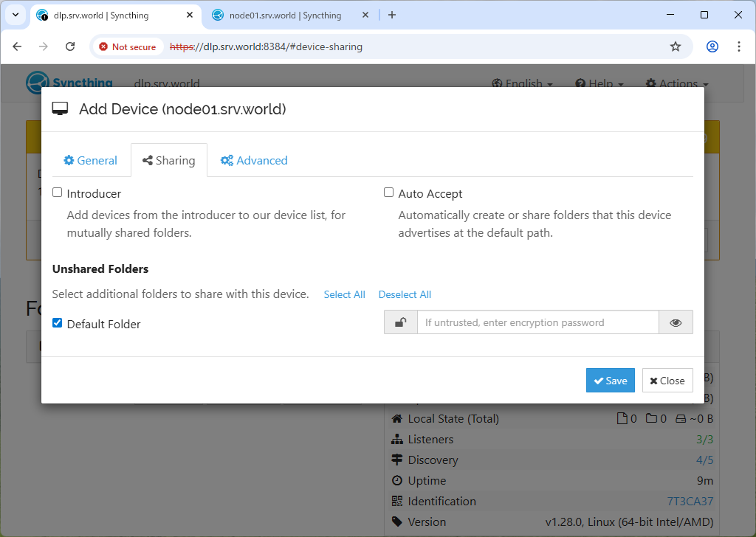Viewport: 756px width, 537px height.
Task: Enable the Auto Accept checkbox
Action: (389, 193)
